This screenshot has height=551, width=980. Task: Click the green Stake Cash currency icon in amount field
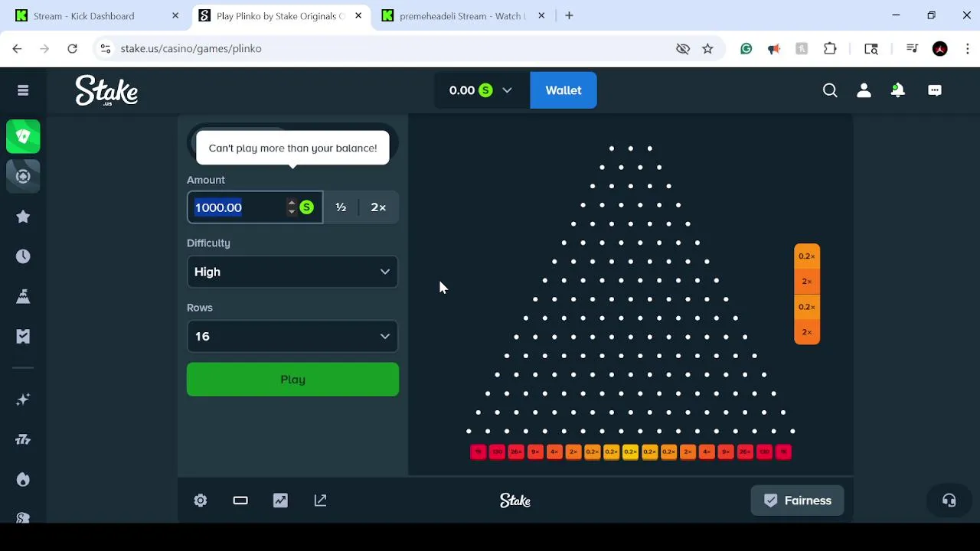306,207
